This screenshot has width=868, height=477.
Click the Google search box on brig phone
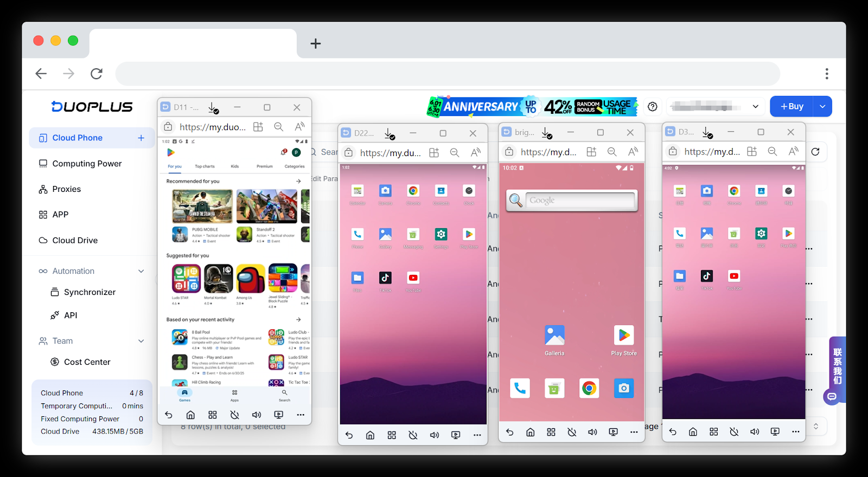point(572,201)
